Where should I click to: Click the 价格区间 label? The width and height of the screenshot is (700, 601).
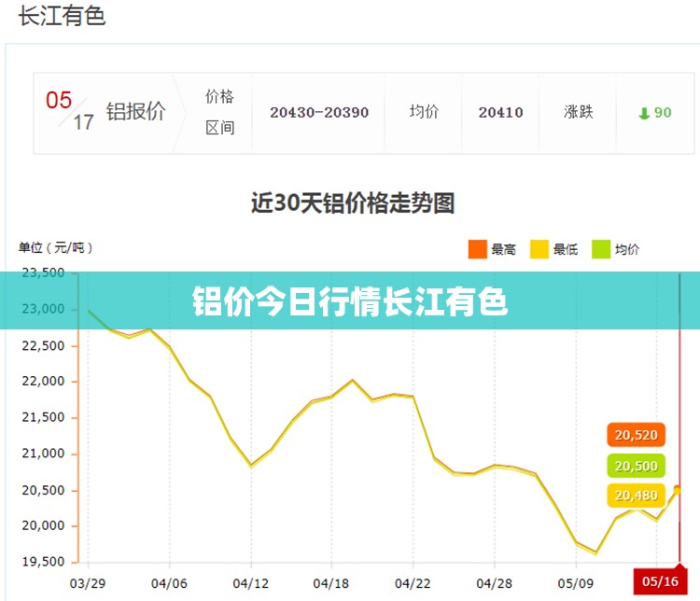click(219, 112)
